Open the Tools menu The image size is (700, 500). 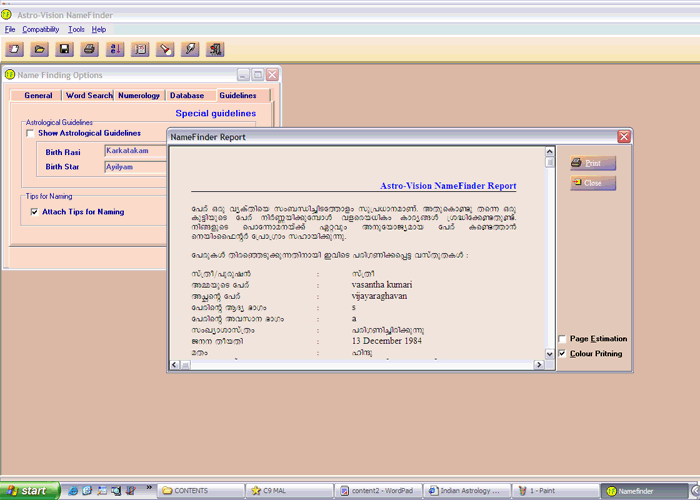click(x=76, y=29)
